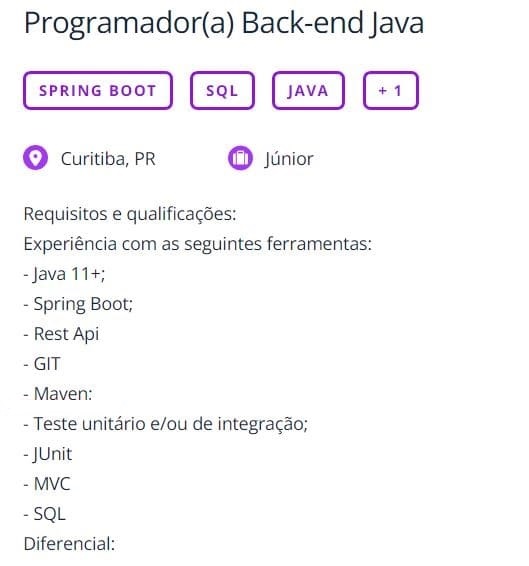Image resolution: width=529 pixels, height=566 pixels.
Task: Click the Requisitos e qualificações heading
Action: [x=130, y=214]
